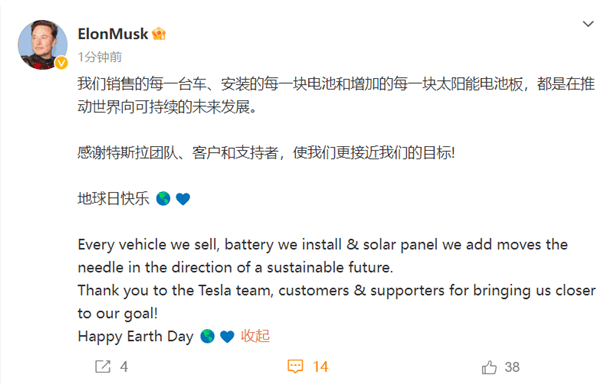Click the comment count 14

[x=320, y=367]
